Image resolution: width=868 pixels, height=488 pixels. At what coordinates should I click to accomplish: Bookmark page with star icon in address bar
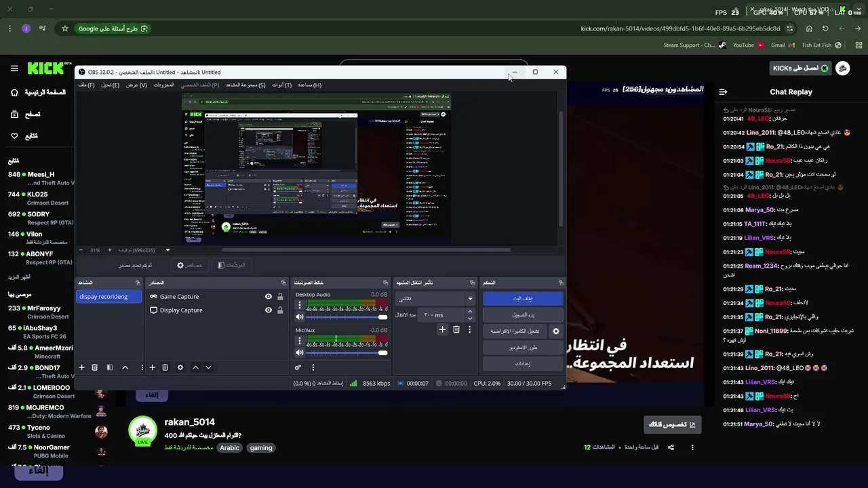(x=65, y=28)
